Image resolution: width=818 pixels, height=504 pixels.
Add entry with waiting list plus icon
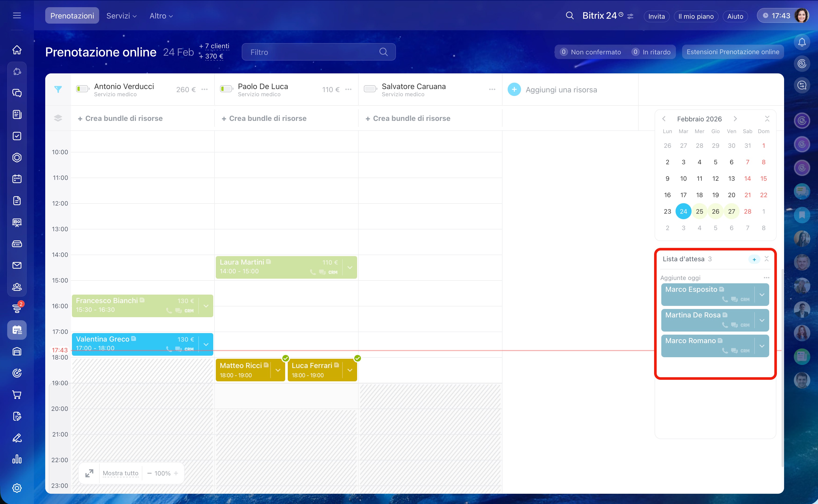coord(754,259)
